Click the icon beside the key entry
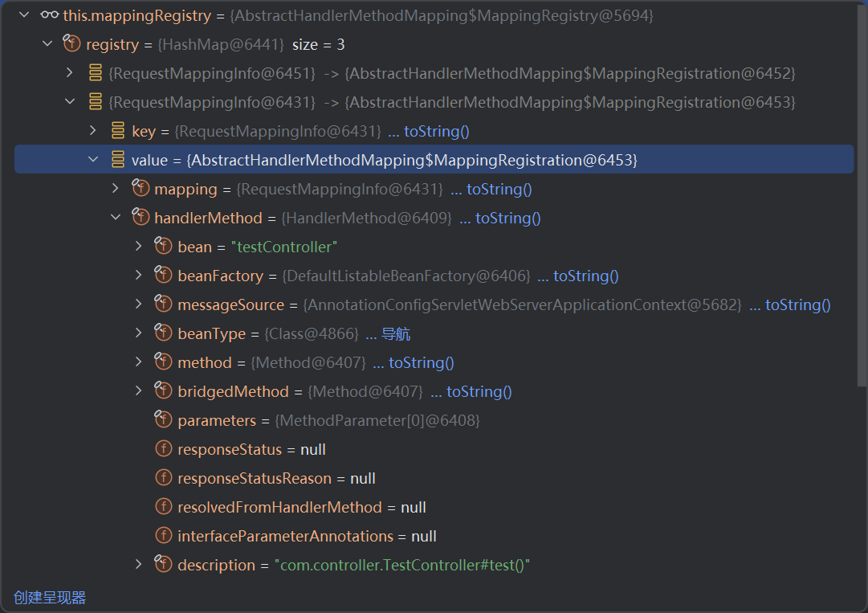Screen dimensions: 868x613 118,131
